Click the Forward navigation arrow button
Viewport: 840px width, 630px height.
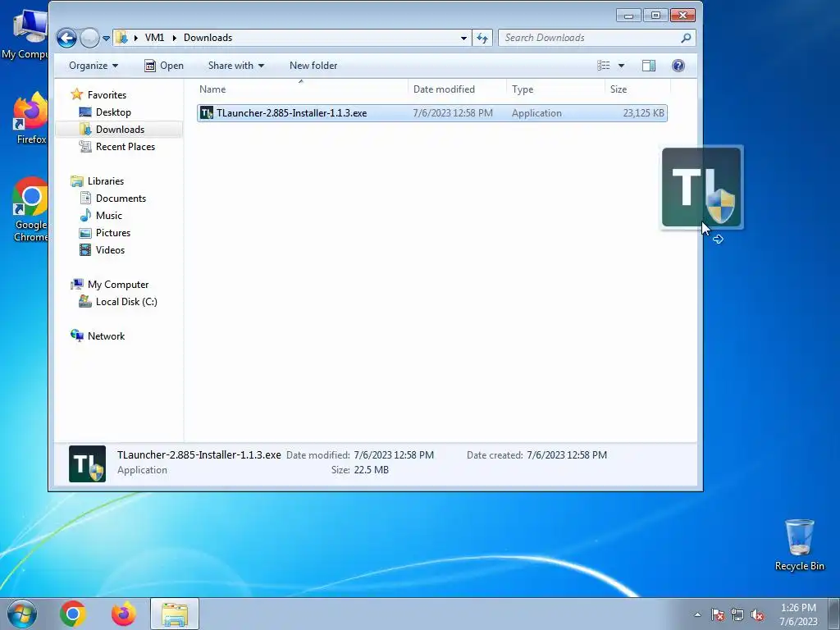click(89, 38)
